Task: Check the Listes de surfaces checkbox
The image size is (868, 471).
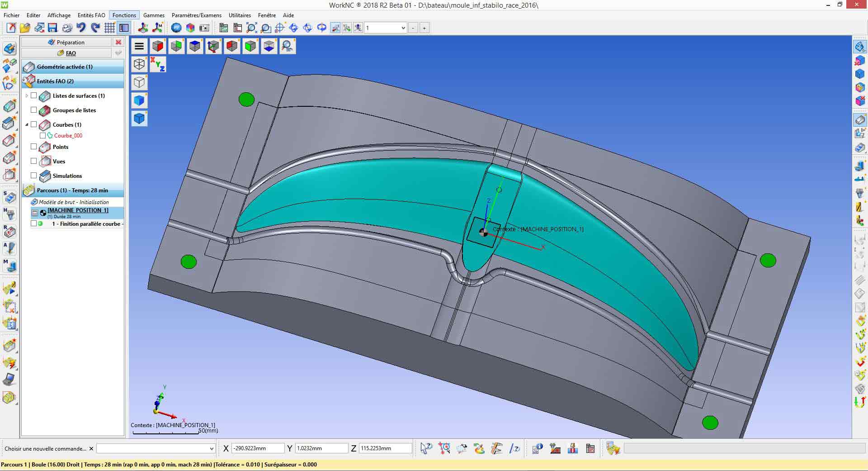Action: click(x=34, y=95)
